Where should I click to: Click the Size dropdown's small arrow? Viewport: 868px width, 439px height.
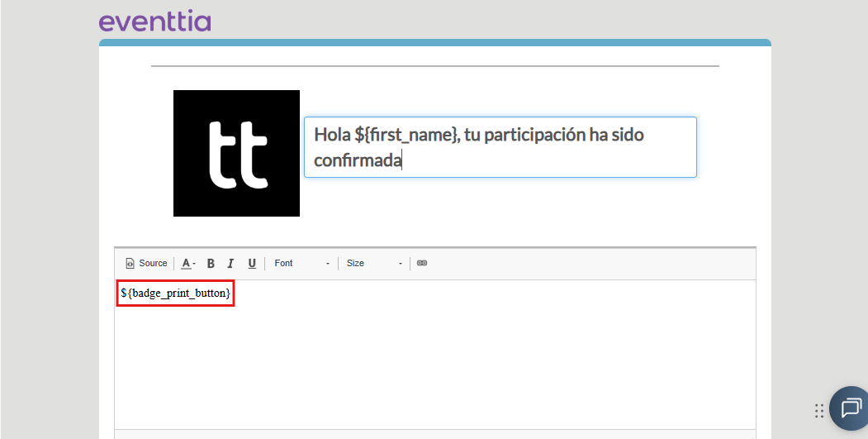401,264
